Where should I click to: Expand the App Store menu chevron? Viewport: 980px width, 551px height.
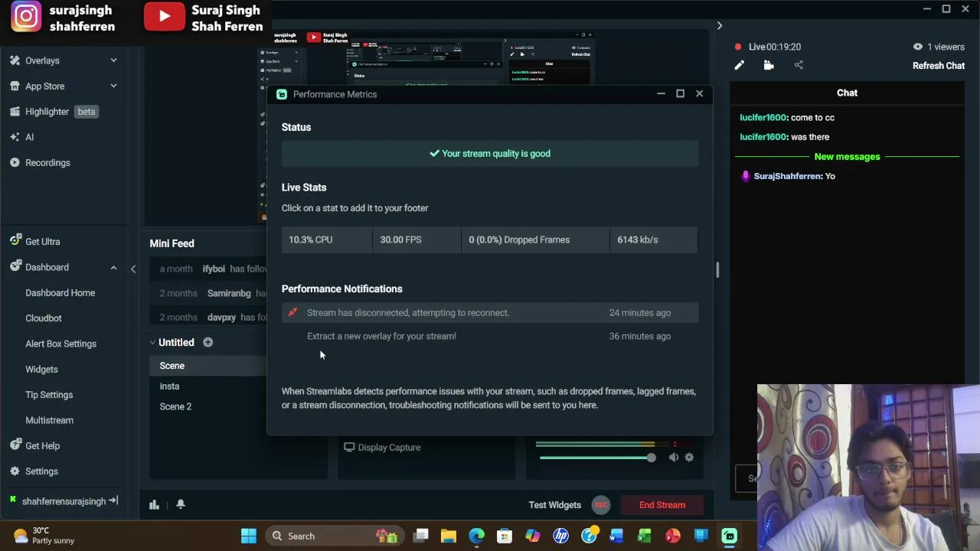pyautogui.click(x=113, y=86)
